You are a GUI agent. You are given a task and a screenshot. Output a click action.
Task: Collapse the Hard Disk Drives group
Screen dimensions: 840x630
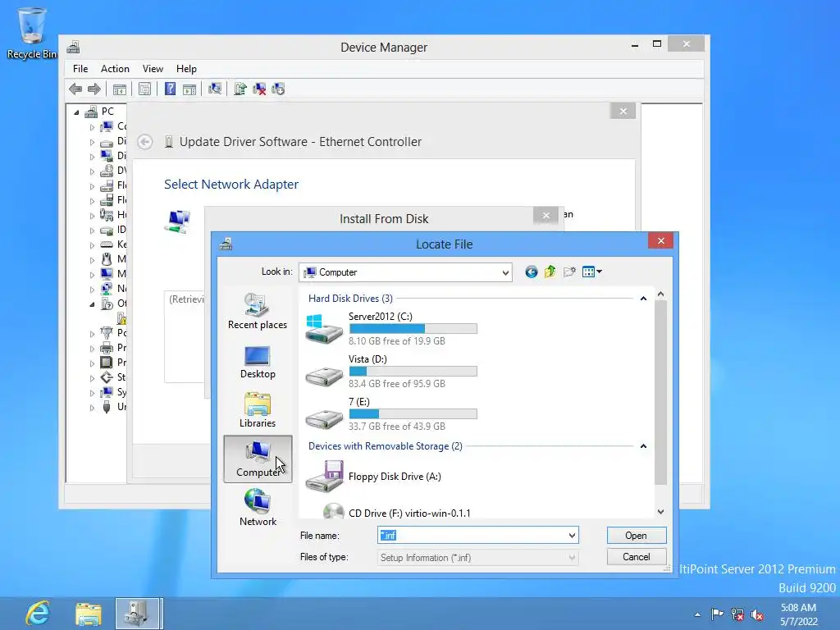(x=643, y=299)
